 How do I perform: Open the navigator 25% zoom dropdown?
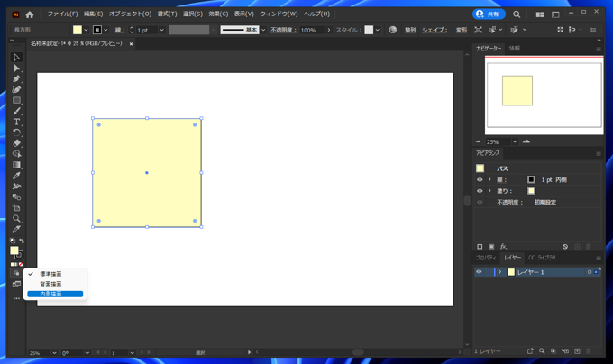click(515, 141)
